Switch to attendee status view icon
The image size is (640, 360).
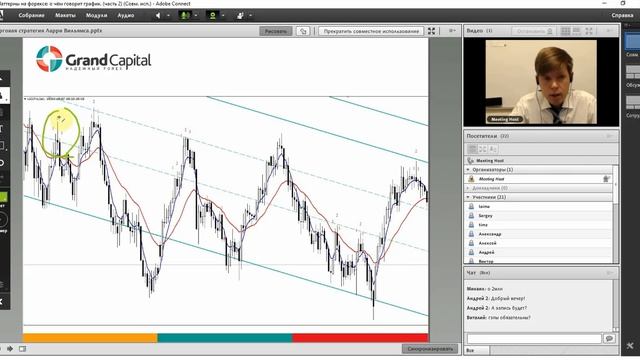coord(493,149)
